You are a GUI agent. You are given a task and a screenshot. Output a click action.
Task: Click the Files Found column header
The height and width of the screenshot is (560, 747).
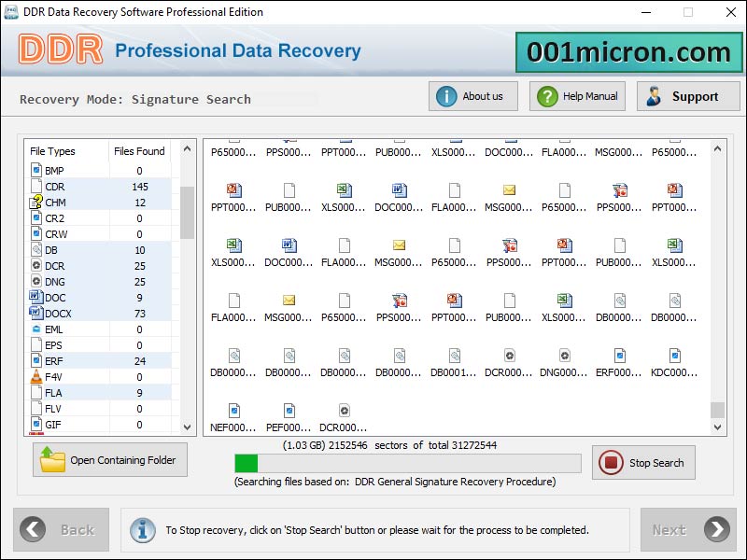[139, 151]
